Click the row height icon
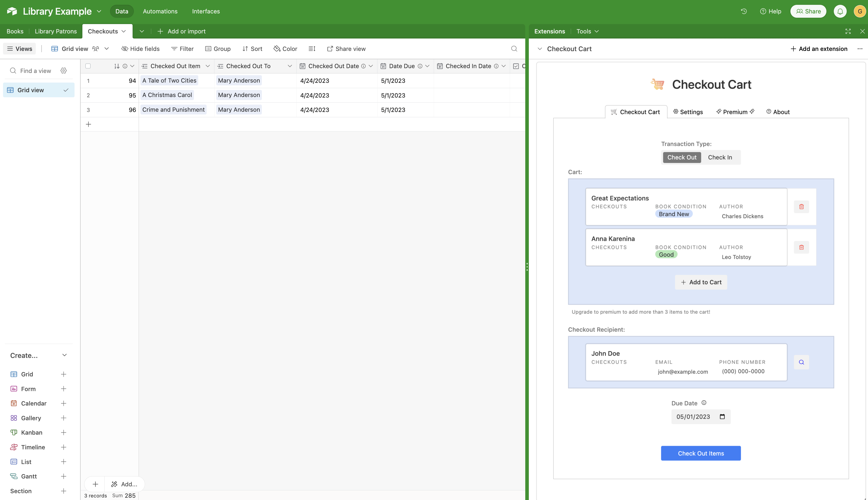The image size is (868, 500). coord(312,49)
